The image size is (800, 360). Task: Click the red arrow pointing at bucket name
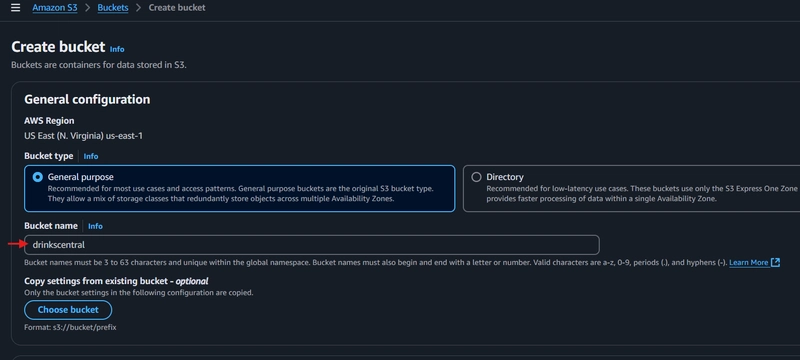(x=17, y=245)
